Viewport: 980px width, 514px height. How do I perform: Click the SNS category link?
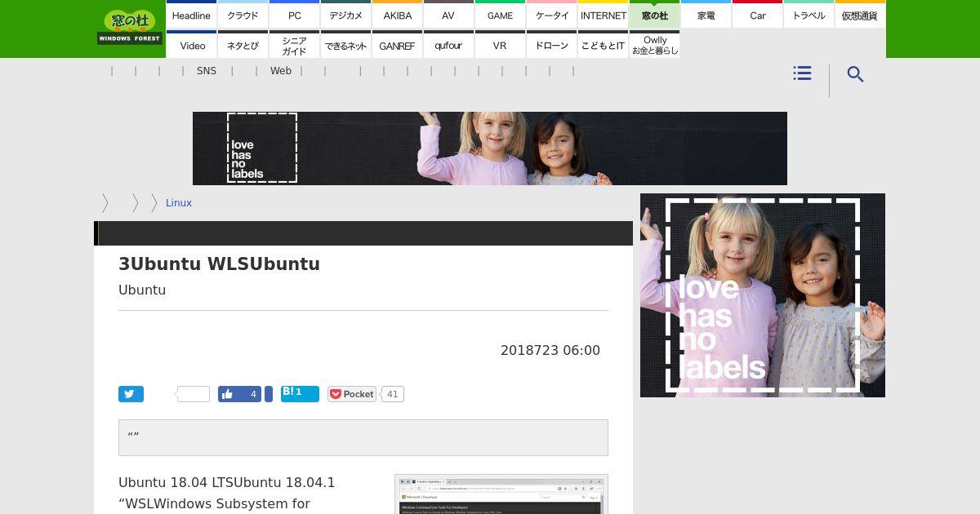click(x=207, y=71)
